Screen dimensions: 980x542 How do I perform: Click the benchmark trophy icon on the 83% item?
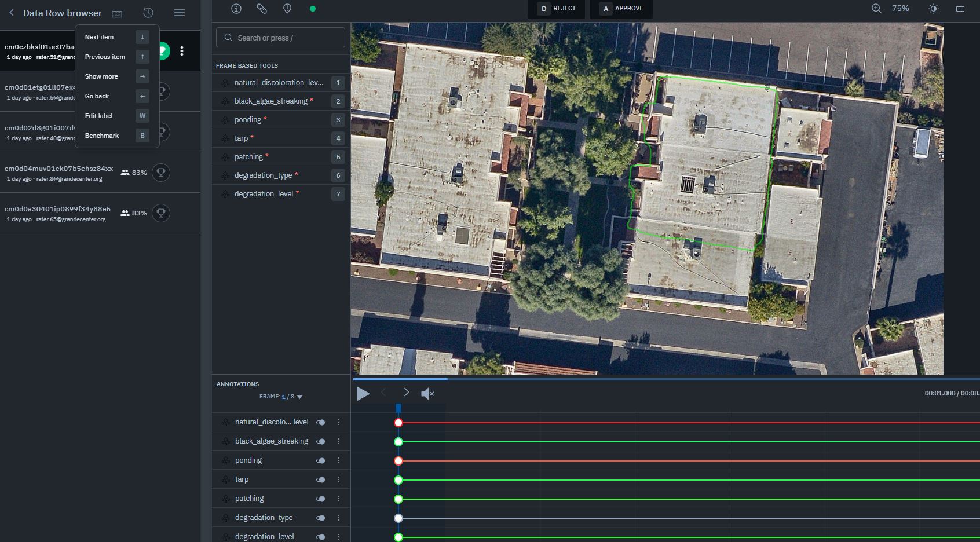160,173
